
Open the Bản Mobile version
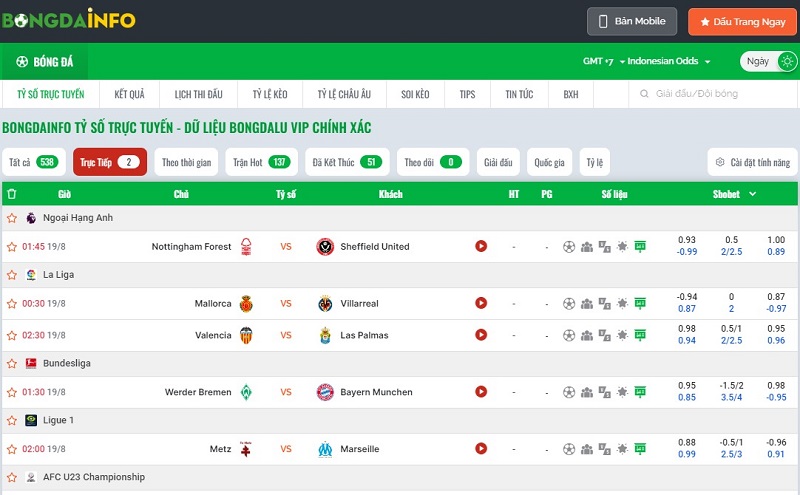click(x=632, y=21)
